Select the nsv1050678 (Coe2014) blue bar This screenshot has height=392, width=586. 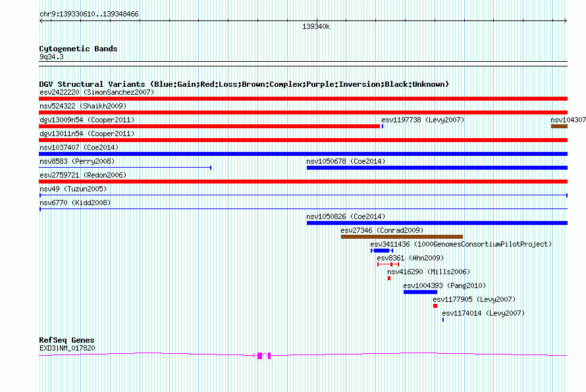pyautogui.click(x=437, y=168)
